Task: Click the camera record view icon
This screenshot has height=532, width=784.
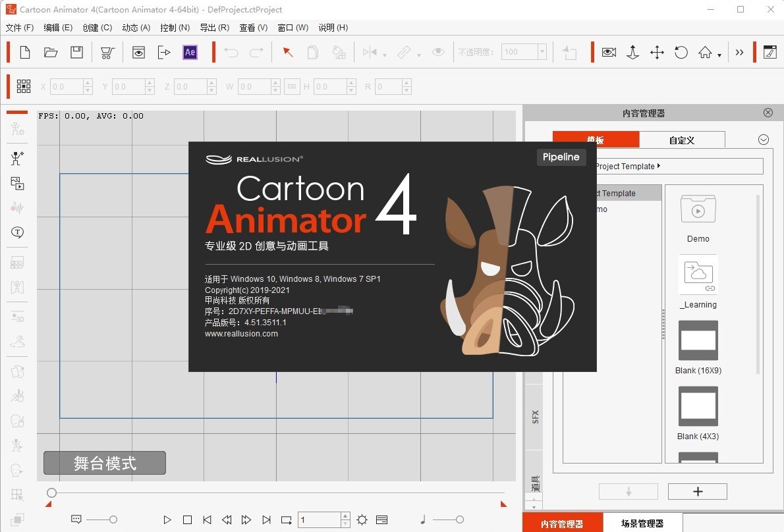Action: (609, 52)
